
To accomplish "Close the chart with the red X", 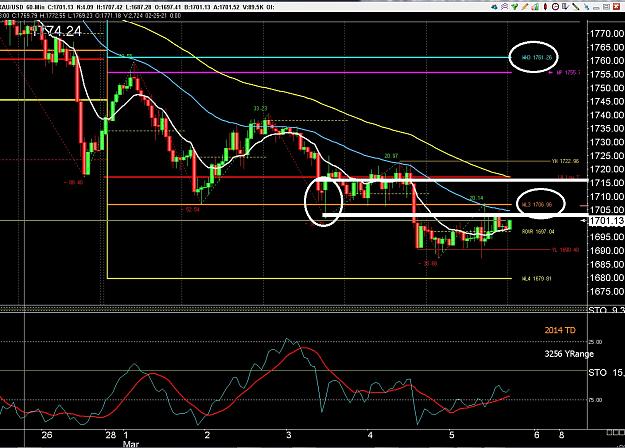I will (616, 7).
